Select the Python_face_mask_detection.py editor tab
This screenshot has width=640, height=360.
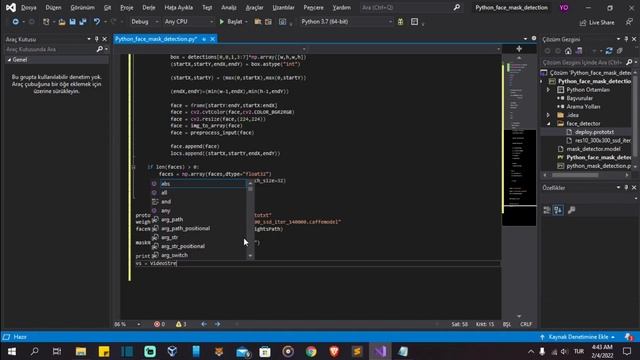(156, 39)
